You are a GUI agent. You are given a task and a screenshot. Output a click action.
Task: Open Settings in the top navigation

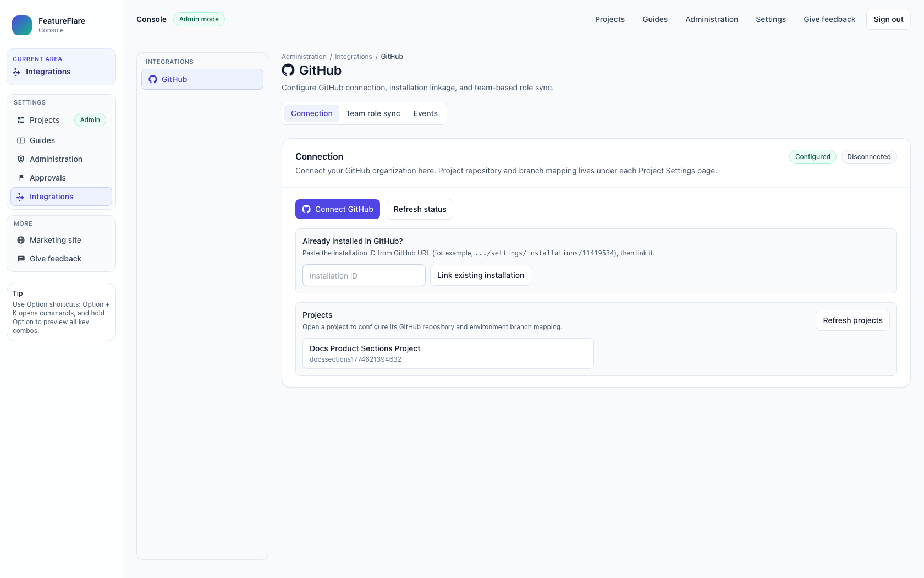771,19
